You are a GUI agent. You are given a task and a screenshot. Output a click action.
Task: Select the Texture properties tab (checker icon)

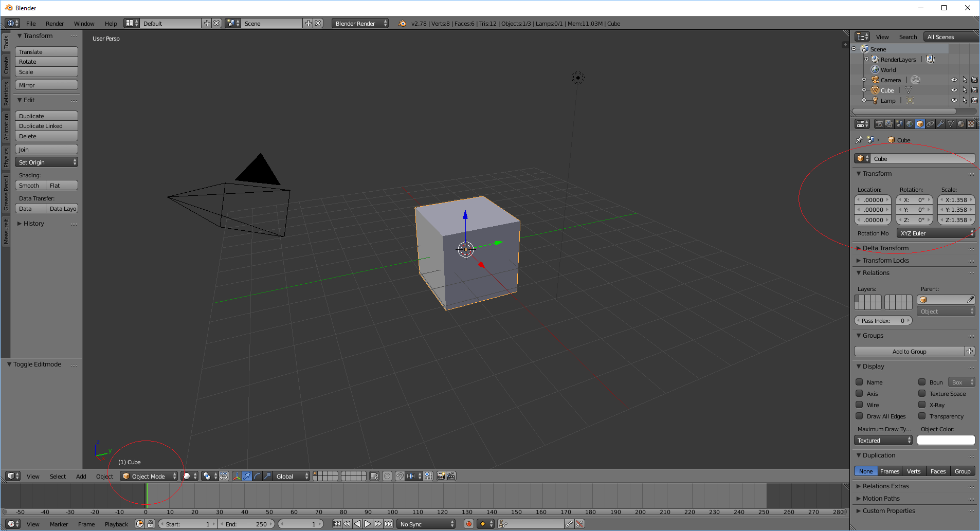click(x=971, y=123)
